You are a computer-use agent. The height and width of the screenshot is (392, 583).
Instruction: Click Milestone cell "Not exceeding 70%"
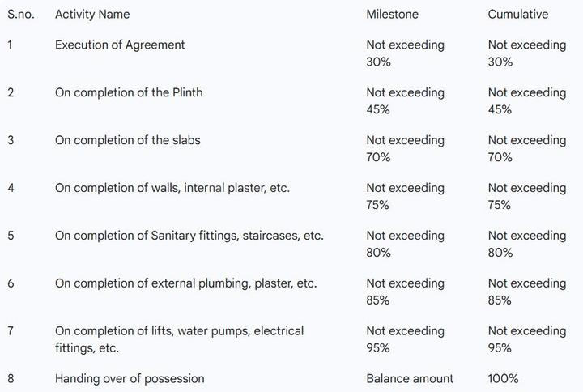406,149
